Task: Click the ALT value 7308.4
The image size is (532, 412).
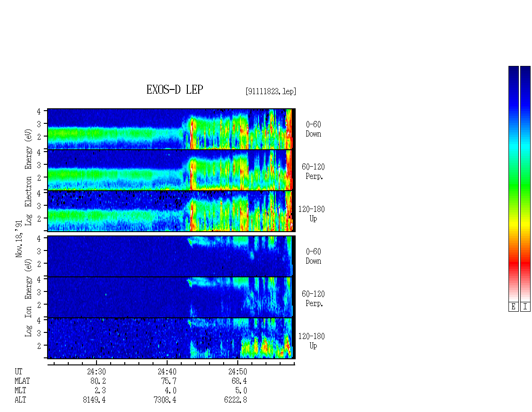Action: pyautogui.click(x=165, y=400)
